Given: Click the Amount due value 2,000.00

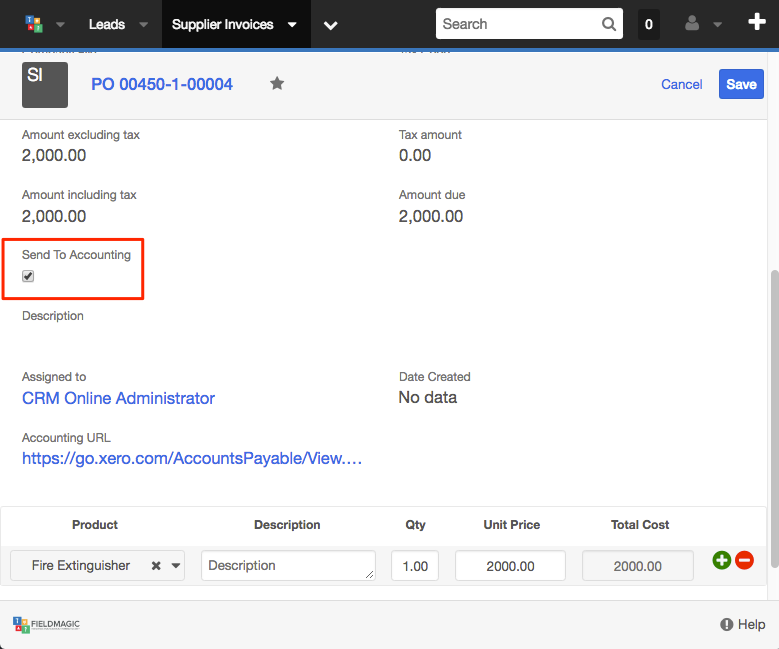Looking at the screenshot, I should (431, 216).
